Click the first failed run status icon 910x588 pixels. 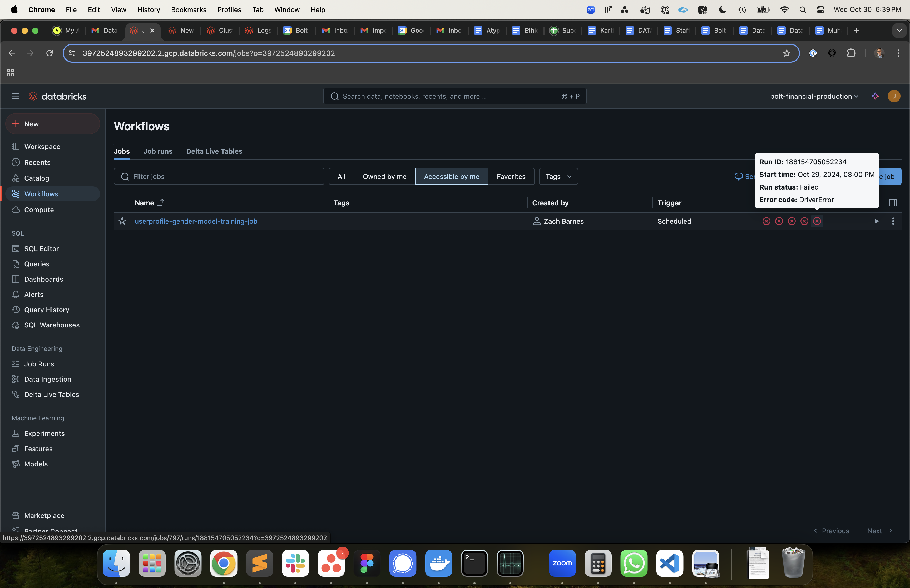(766, 221)
